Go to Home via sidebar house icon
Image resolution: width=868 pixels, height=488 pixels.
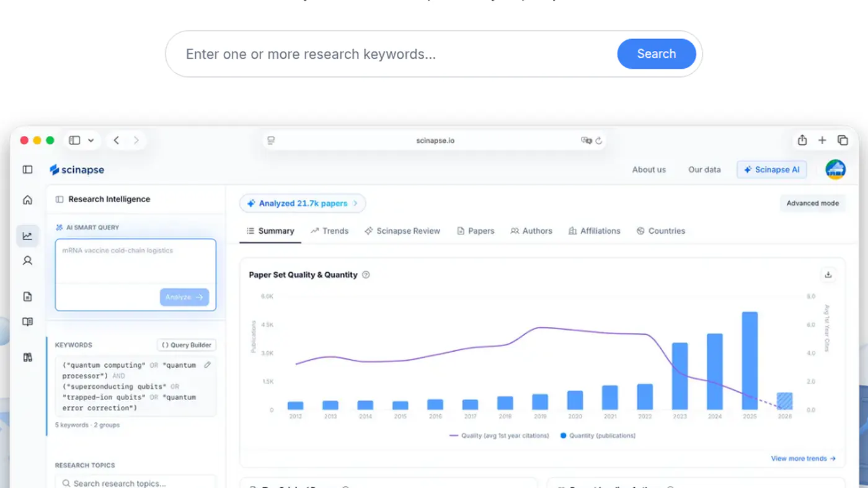pyautogui.click(x=27, y=200)
